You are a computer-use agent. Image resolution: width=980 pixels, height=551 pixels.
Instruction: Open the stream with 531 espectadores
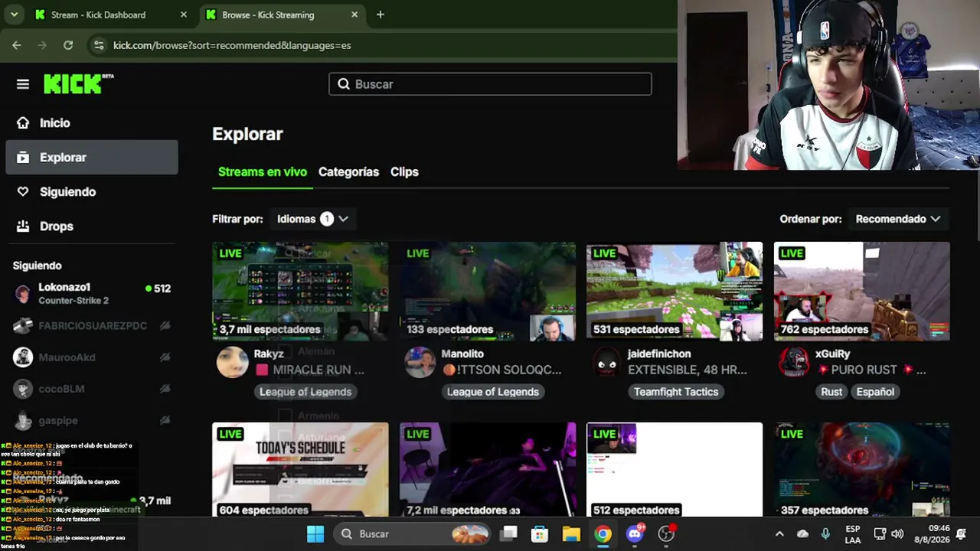point(675,292)
